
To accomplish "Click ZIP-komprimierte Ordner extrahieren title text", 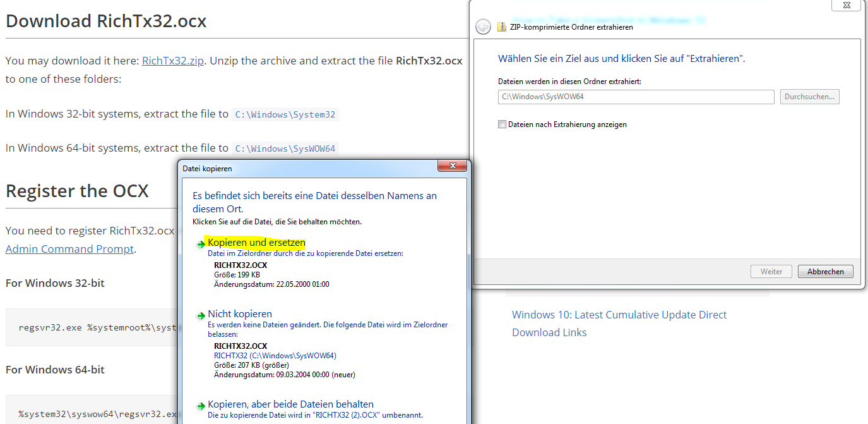I will pos(571,27).
